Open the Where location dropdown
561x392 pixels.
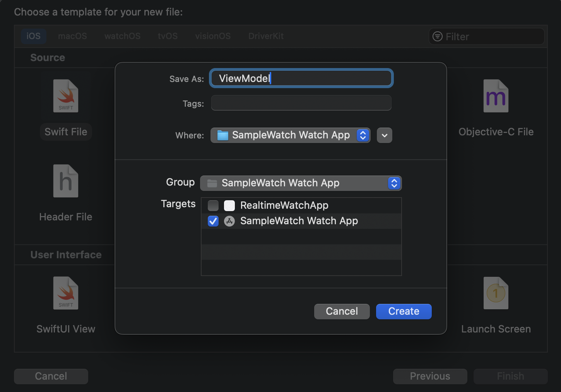290,135
